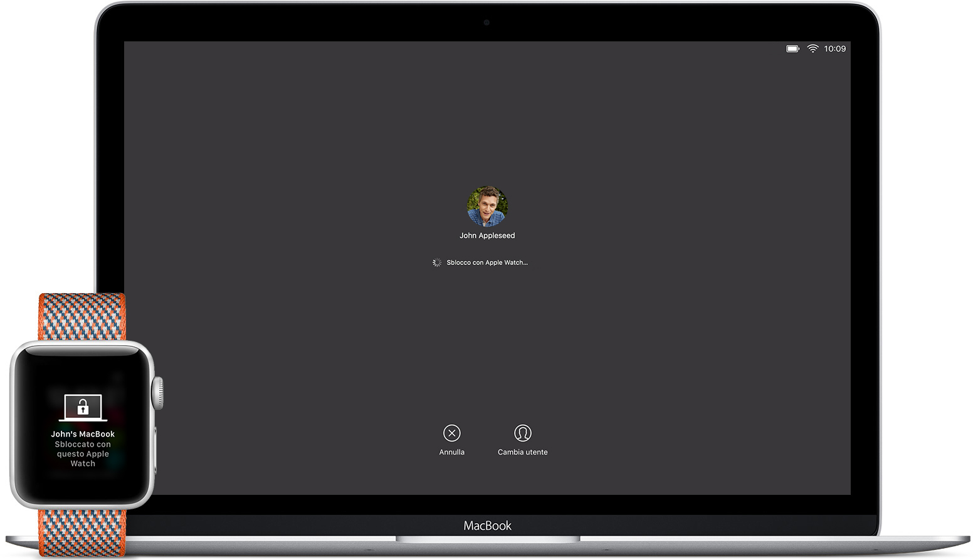Click the Apple Watch Digital Crown
Viewport: 978px width, 560px height.
tap(159, 391)
